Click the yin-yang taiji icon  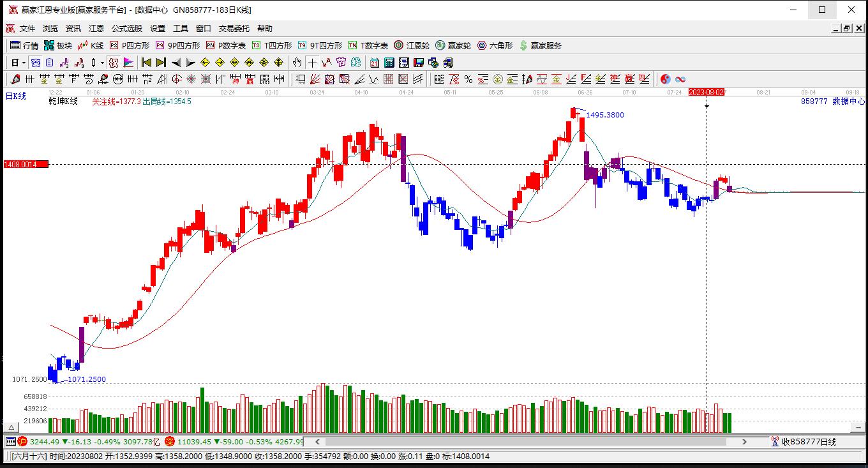coord(666,79)
